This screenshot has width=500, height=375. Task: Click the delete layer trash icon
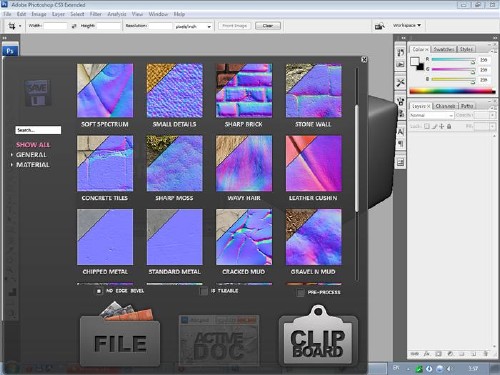(486, 354)
